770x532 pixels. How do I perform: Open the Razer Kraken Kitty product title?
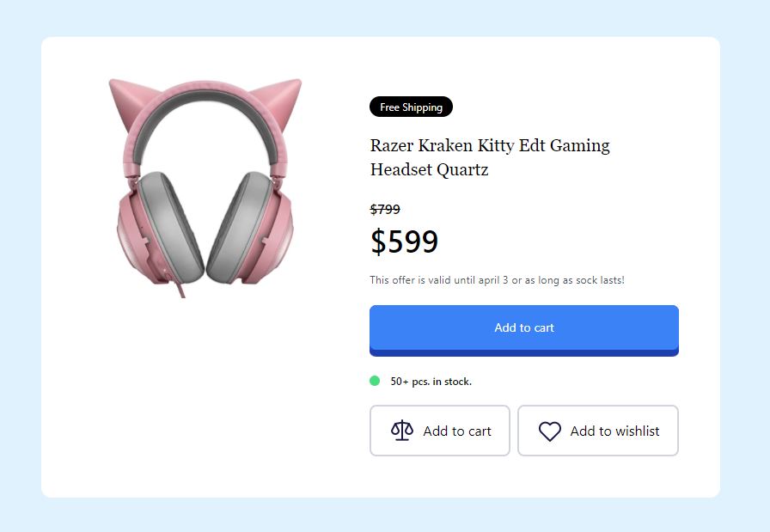tap(490, 157)
